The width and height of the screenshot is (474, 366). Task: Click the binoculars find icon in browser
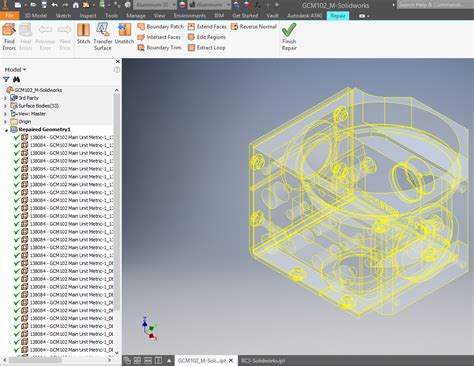coord(16,79)
